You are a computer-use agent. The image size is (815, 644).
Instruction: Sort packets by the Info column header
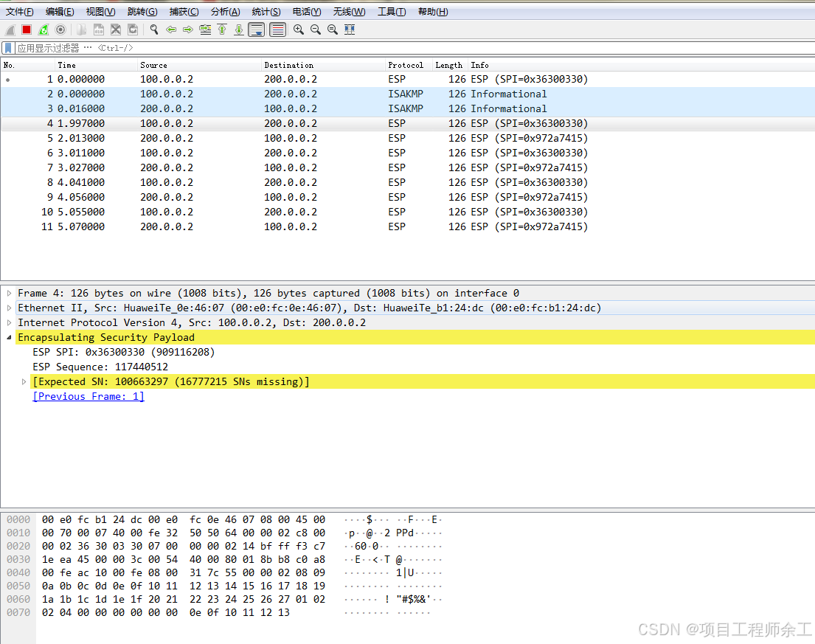pyautogui.click(x=642, y=65)
